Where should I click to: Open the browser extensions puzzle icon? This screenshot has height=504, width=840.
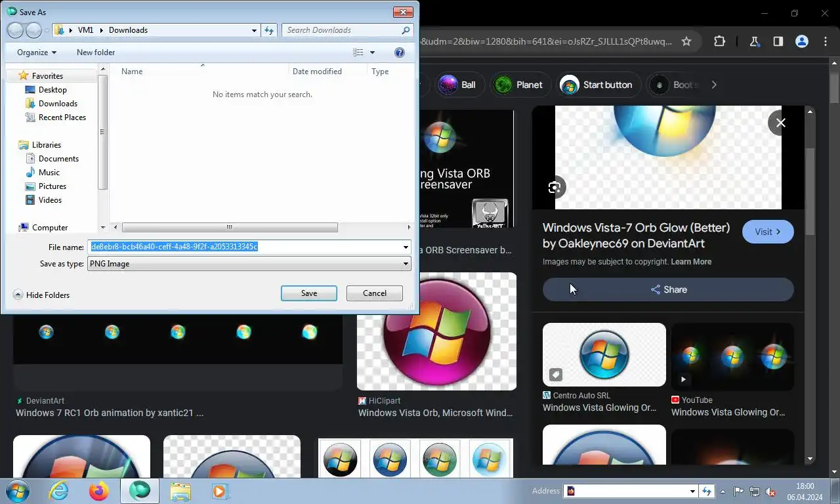pos(719,41)
